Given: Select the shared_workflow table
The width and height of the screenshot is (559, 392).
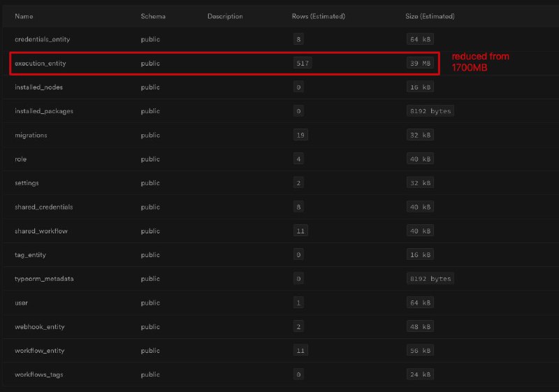Looking at the screenshot, I should pyautogui.click(x=41, y=231).
